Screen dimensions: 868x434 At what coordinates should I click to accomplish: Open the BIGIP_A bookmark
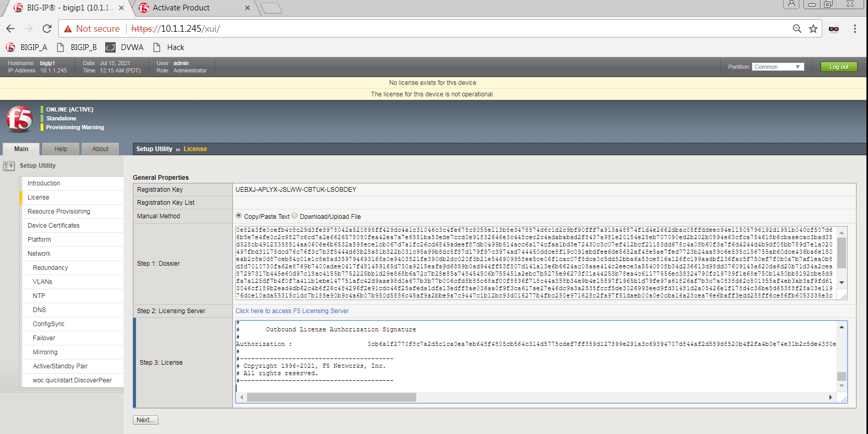click(26, 47)
